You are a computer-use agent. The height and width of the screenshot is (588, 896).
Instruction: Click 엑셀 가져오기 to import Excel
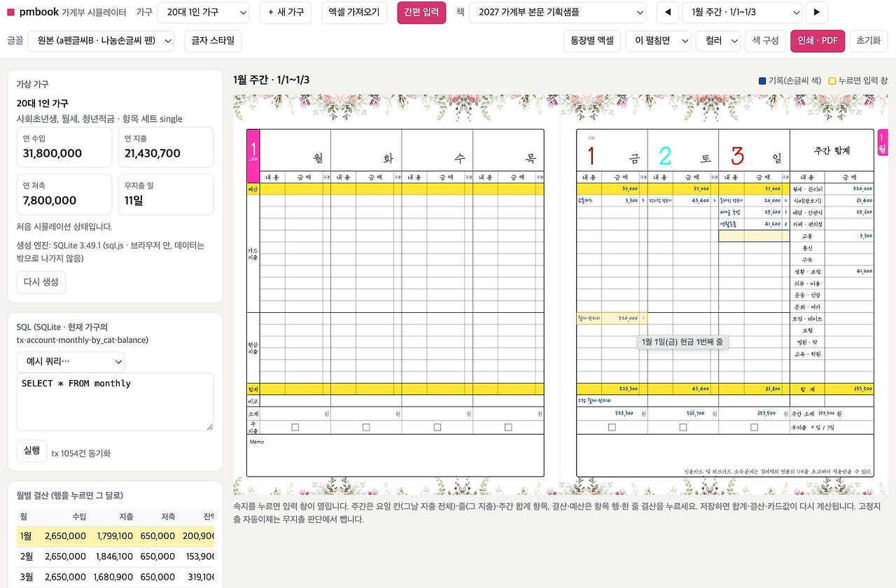[x=354, y=13]
